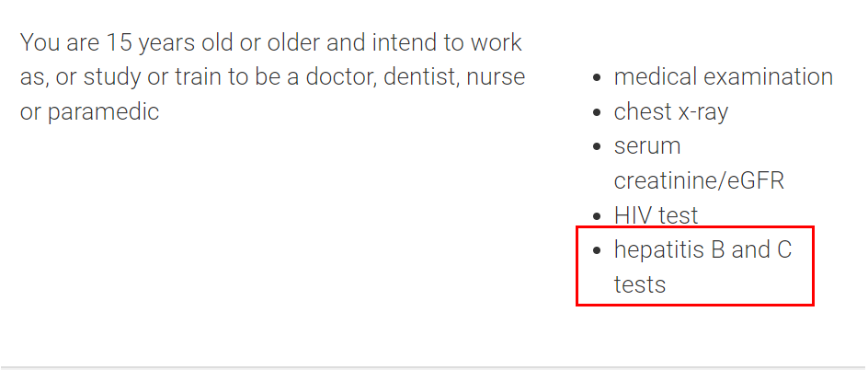The image size is (868, 370).
Task: Click the word 'dentist' in the paragraph
Action: [421, 76]
